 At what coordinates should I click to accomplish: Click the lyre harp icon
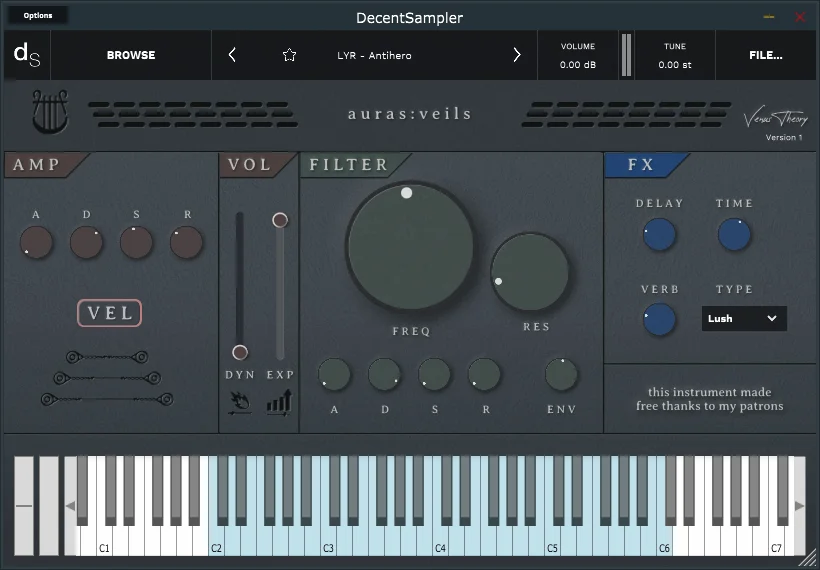(50, 112)
